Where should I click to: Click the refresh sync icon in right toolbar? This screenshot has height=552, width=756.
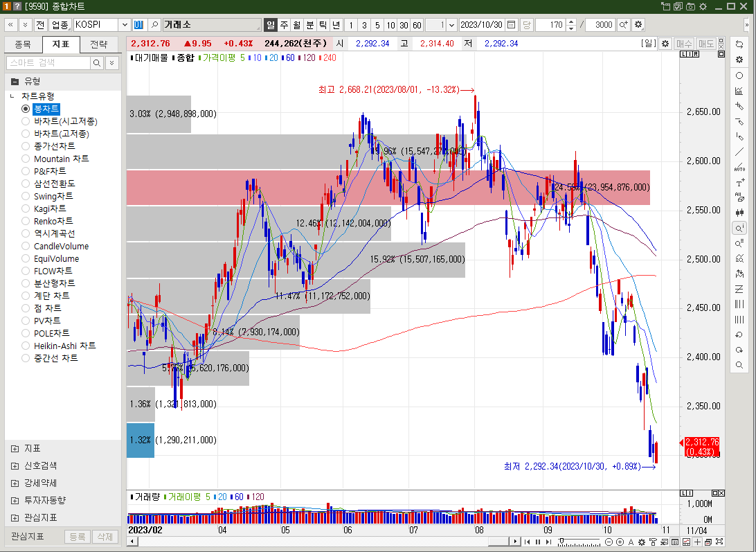739,44
